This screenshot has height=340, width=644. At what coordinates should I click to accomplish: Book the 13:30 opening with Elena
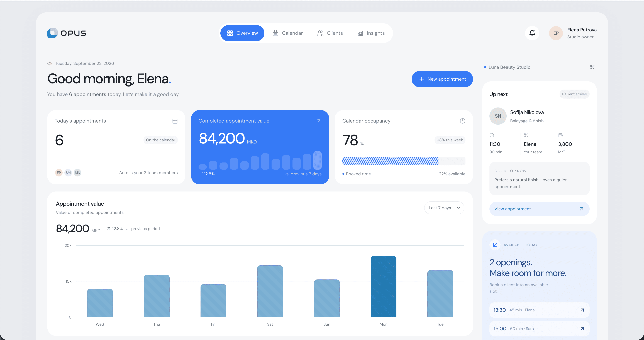click(539, 310)
